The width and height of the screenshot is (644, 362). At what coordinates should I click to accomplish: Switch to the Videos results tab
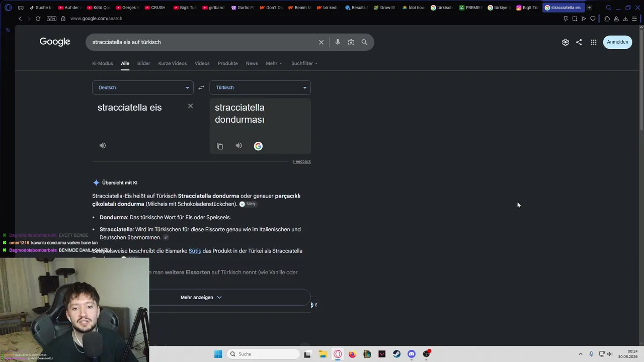(x=202, y=63)
